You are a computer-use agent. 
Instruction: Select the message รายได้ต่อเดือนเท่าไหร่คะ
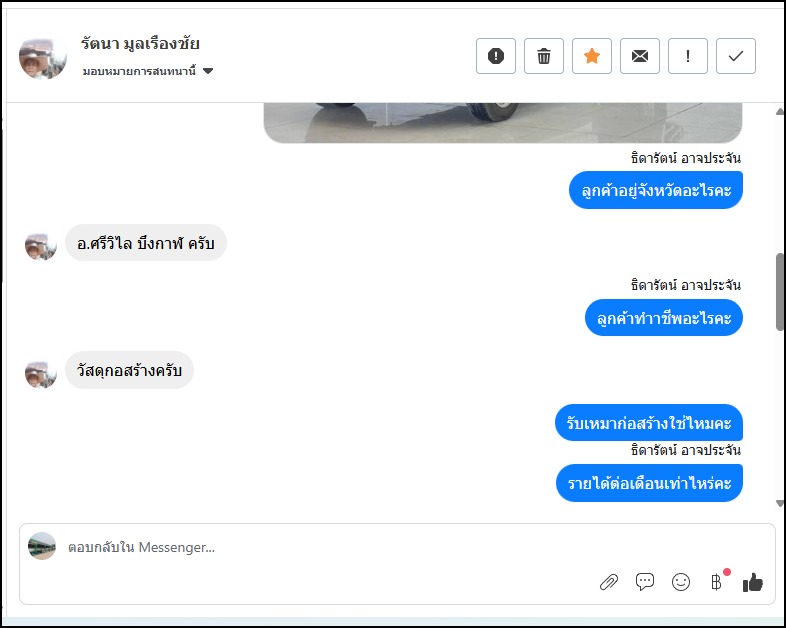[x=649, y=483]
